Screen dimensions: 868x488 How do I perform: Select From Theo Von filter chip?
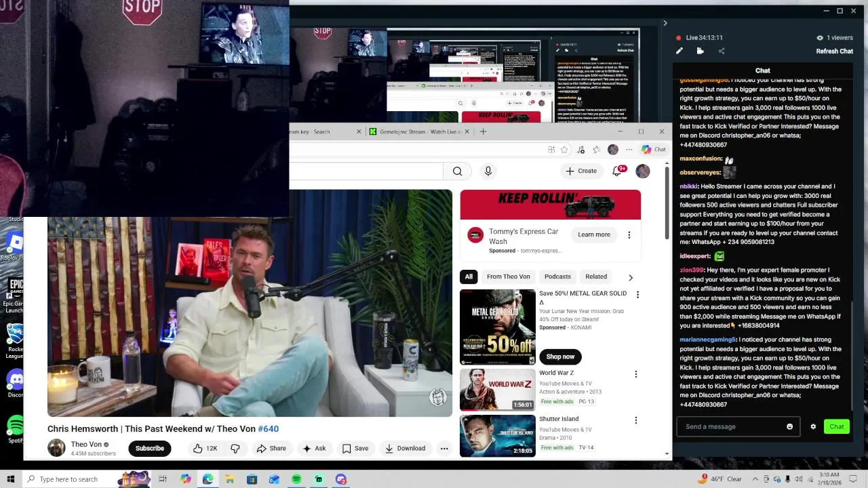pyautogui.click(x=508, y=277)
